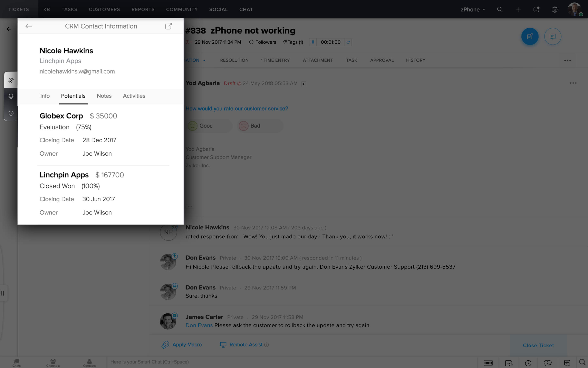Click the back arrow beside ticket sidebar
Screen dimensions: 588x368
pyautogui.click(x=9, y=29)
